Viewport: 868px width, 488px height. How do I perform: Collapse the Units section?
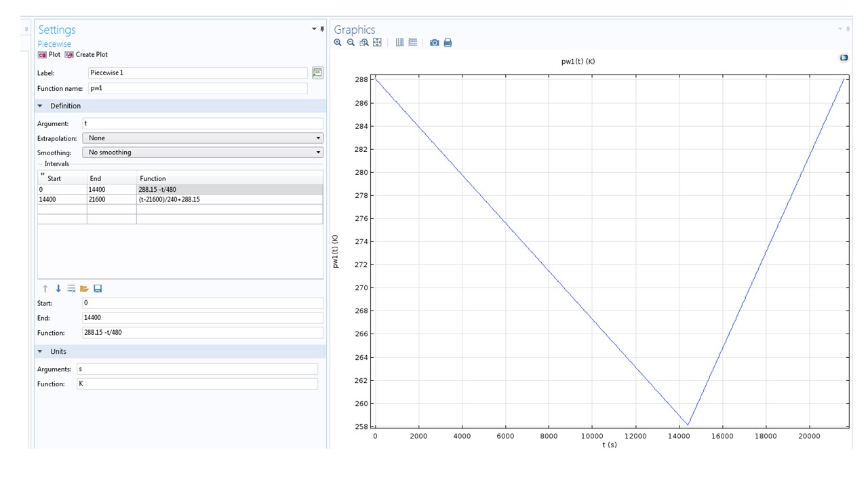(40, 352)
